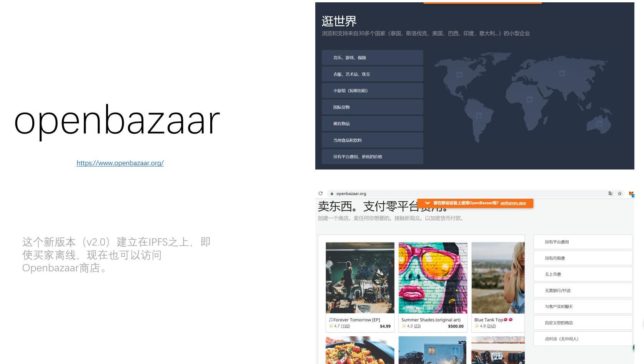Select the 音乐, 游戏, 视频 category button
The width and height of the screenshot is (644, 364).
373,58
